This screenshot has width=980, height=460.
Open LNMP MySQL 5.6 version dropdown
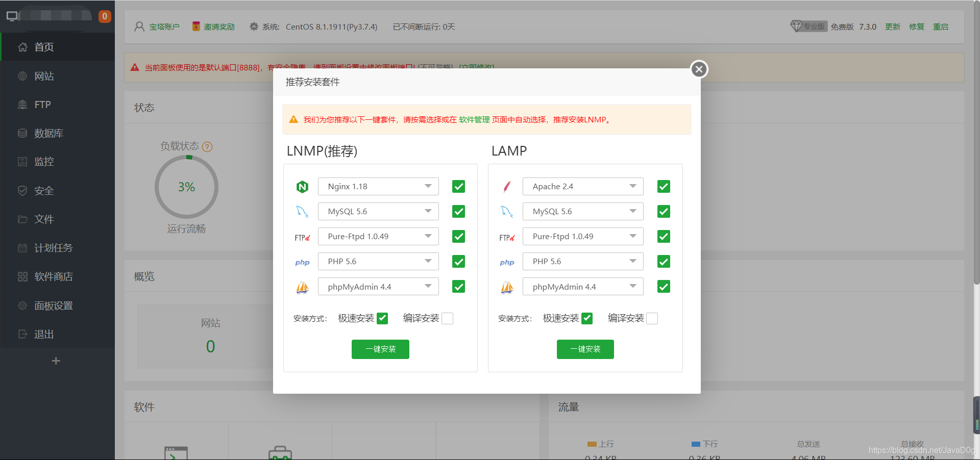click(378, 212)
